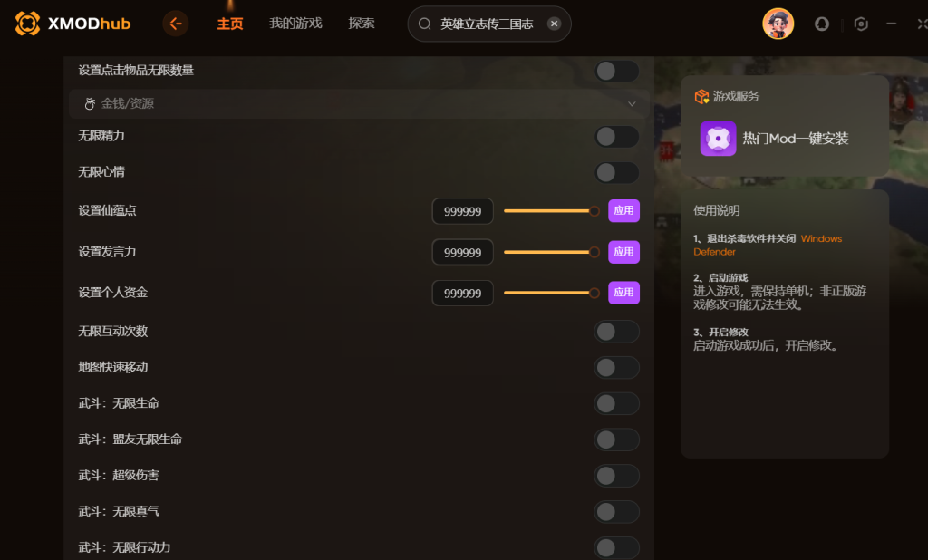Image resolution: width=928 pixels, height=560 pixels.
Task: Toggle 地图快速移动 on
Action: (x=616, y=367)
